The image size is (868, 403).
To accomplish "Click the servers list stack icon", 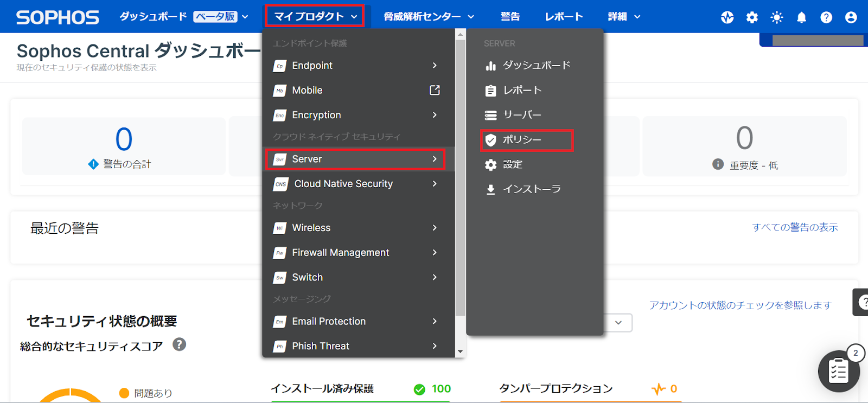I will (x=491, y=115).
